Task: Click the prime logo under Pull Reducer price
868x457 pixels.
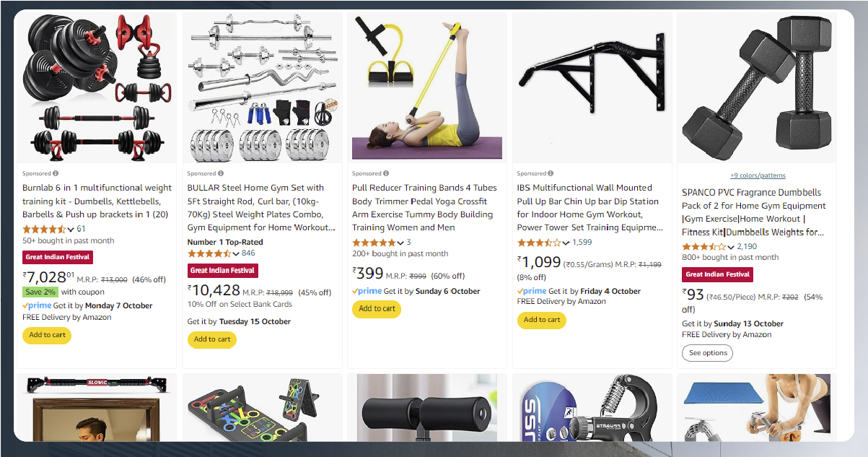Action: (367, 291)
